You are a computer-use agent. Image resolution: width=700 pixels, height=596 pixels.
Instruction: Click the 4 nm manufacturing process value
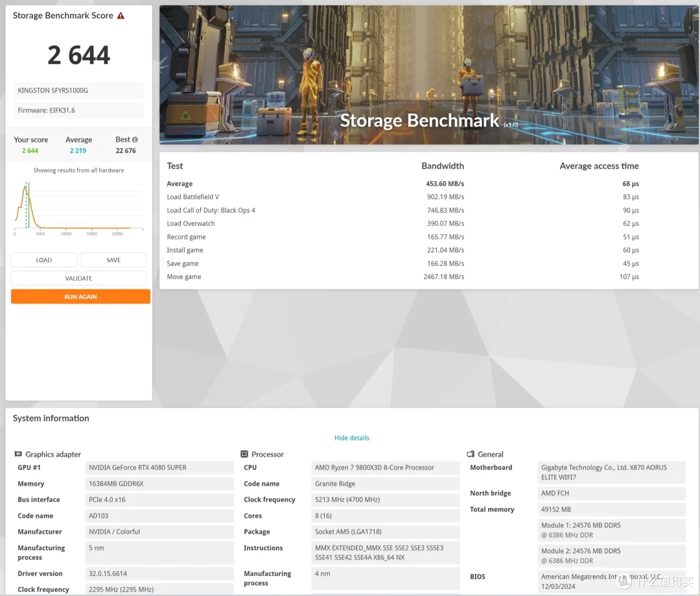(385, 578)
